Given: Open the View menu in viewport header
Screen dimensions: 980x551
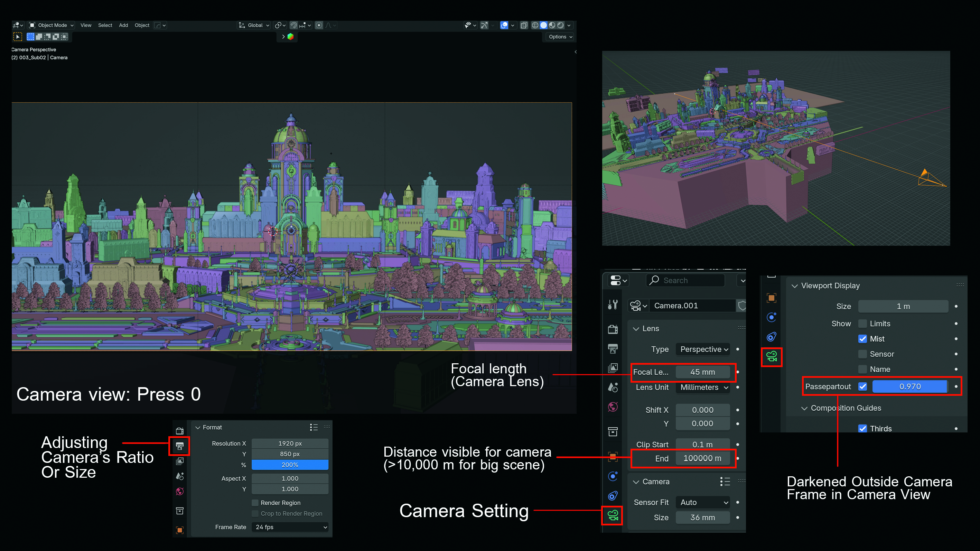Looking at the screenshot, I should [86, 25].
